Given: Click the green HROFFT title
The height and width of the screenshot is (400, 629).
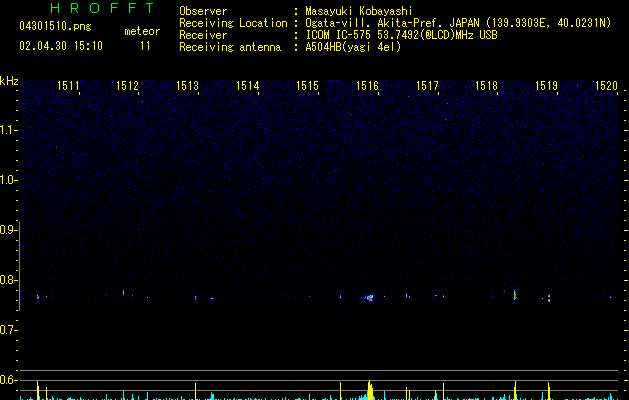Looking at the screenshot, I should [x=102, y=8].
